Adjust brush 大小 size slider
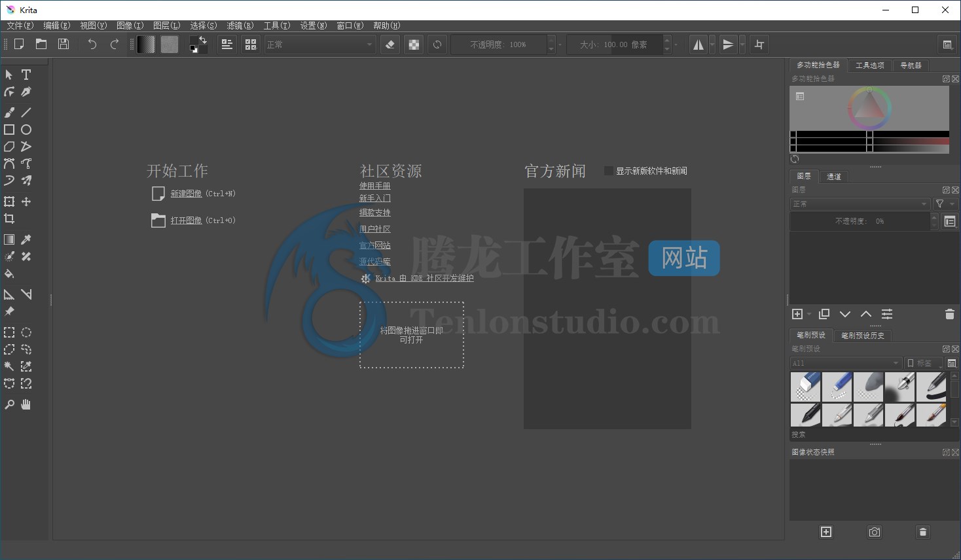 615,44
